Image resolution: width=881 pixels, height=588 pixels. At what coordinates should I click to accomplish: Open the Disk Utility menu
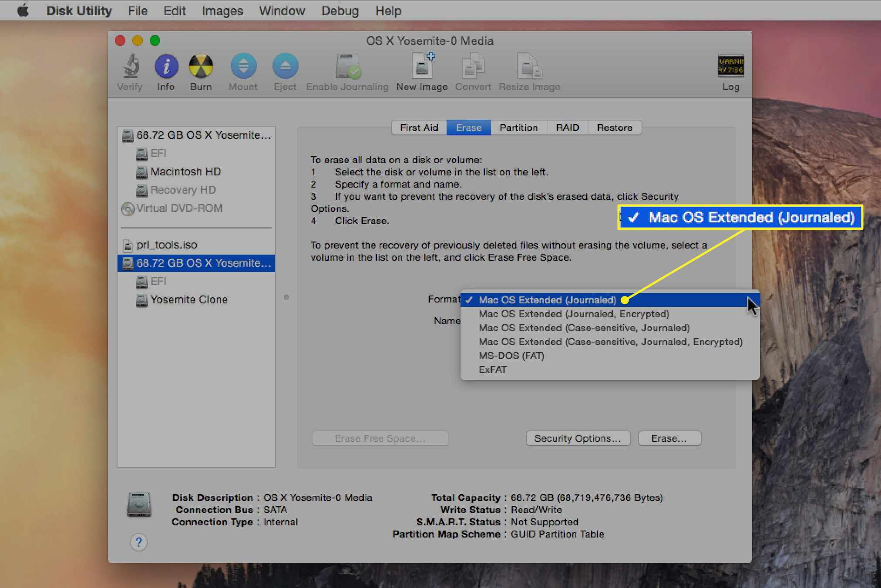point(79,10)
